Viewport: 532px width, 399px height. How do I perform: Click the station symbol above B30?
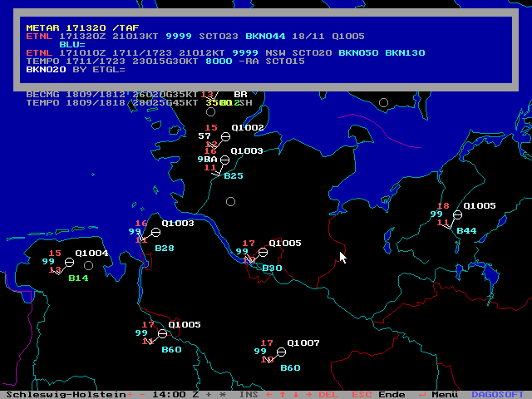[264, 252]
